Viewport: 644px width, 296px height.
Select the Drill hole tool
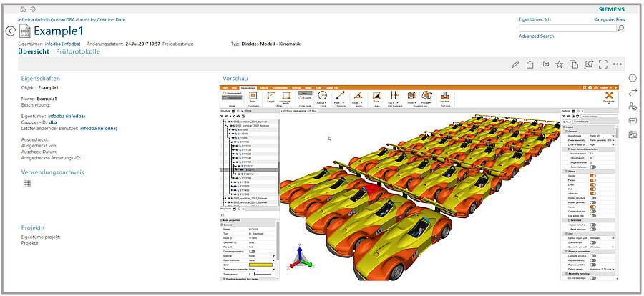click(445, 97)
